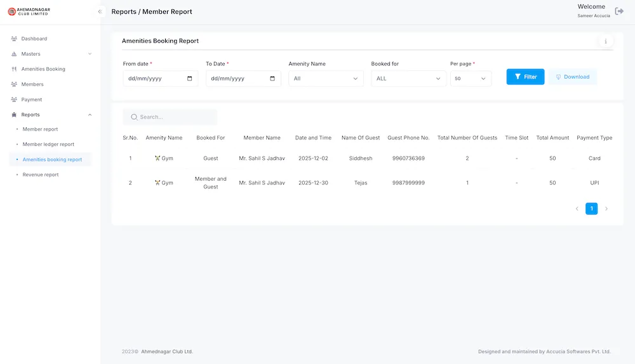Click the Guest Phone No. column header
The height and width of the screenshot is (364, 635).
[408, 138]
